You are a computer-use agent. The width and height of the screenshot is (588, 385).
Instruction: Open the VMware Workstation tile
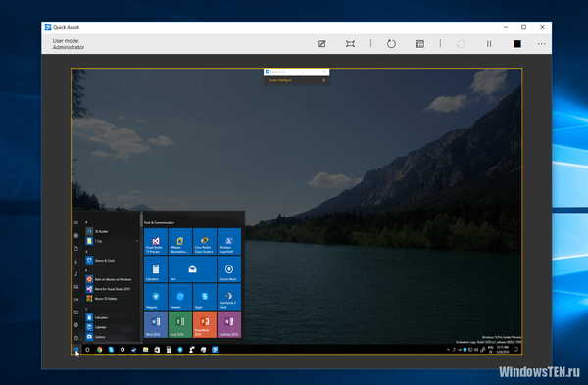[180, 241]
